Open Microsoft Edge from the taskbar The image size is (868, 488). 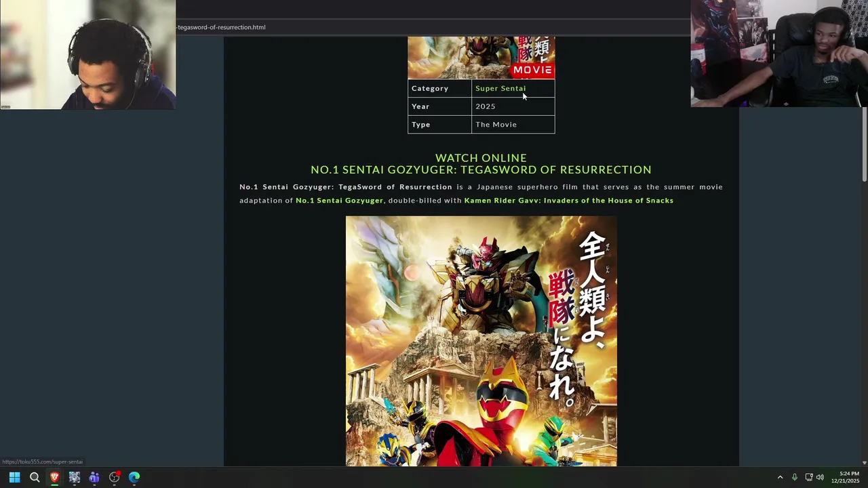coord(134,477)
